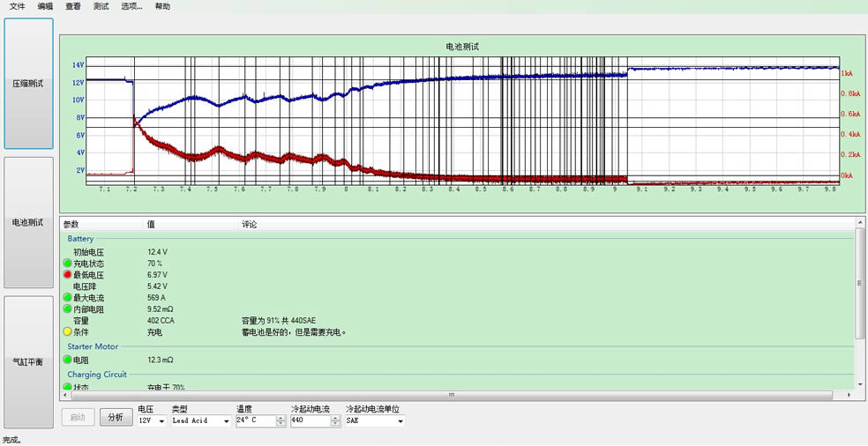This screenshot has width=868, height=446.
Task: Switch to the 压缩测试 side tab
Action: click(x=28, y=84)
